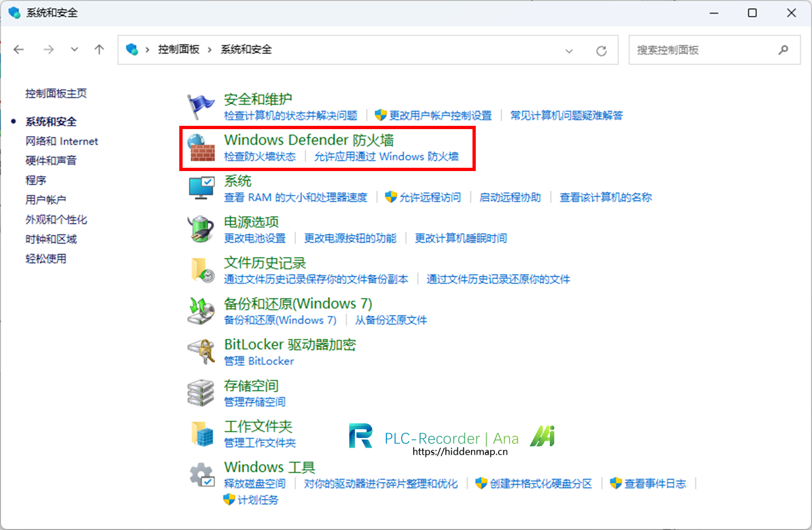Go forward with the forward arrow
This screenshot has width=812, height=530.
[49, 50]
